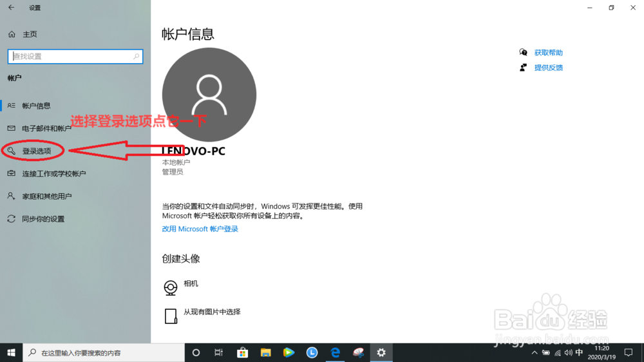Click the feedback person icon
Screen dimensions: 644x362
[523, 68]
